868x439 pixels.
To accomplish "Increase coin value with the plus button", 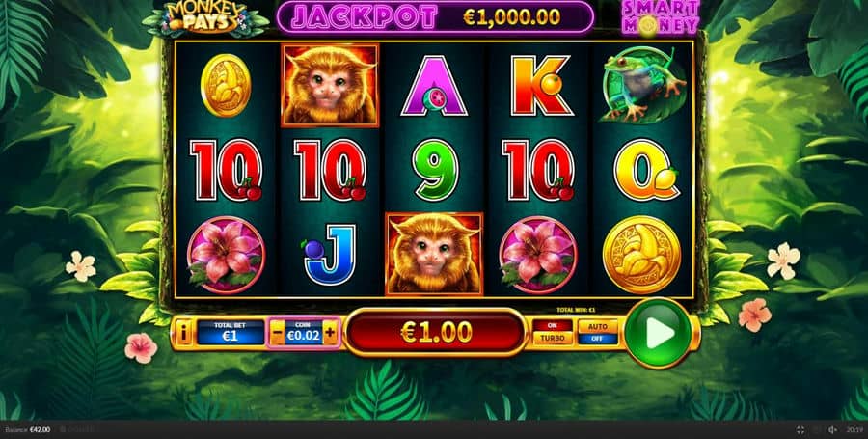I will pos(330,333).
